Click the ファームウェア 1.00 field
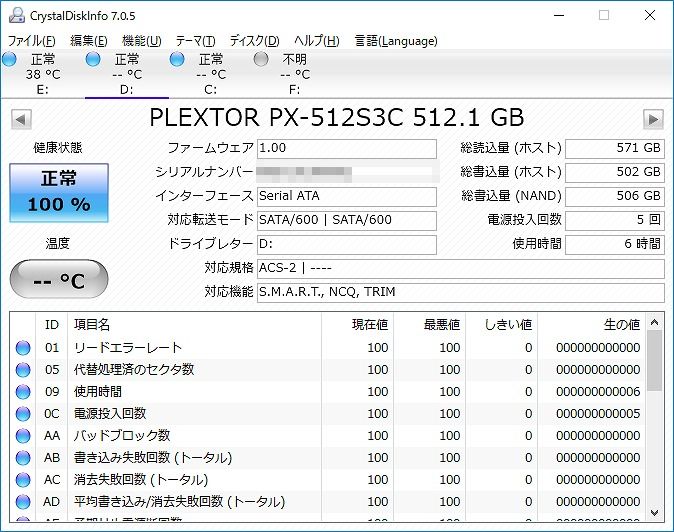This screenshot has height=532, width=674. (346, 148)
